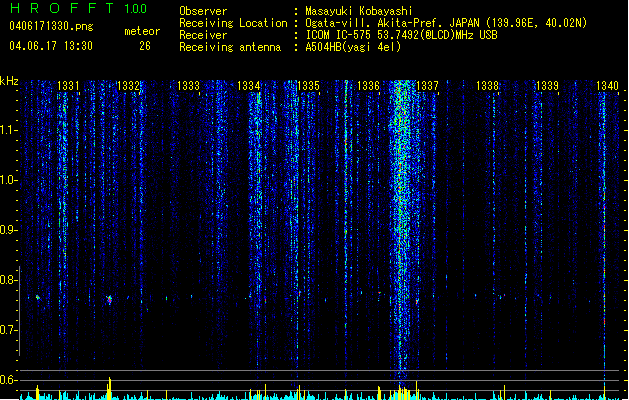This screenshot has width=629, height=400.
Task: Click the 1339 time marker
Action: pos(547,85)
